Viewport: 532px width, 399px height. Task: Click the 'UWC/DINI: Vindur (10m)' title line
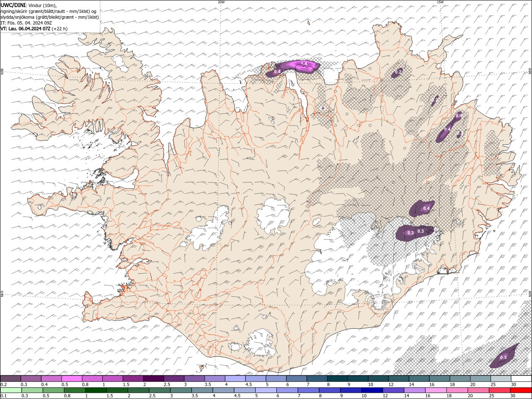click(x=29, y=5)
